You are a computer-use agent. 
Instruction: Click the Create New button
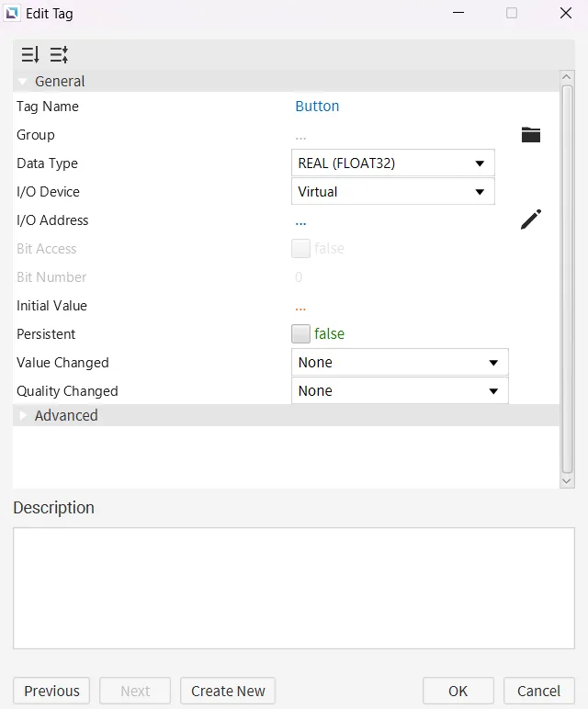click(228, 691)
